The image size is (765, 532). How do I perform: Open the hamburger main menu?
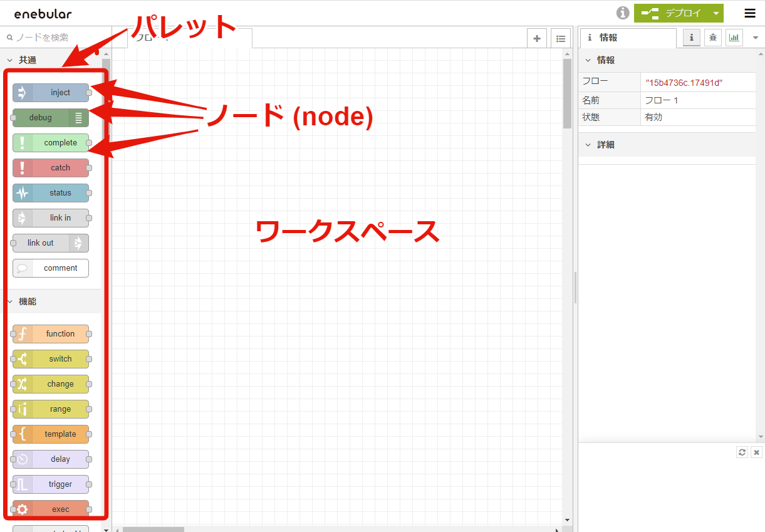(750, 13)
